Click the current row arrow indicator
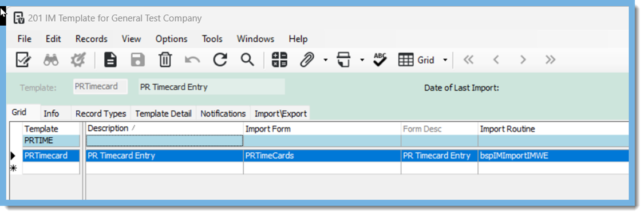This screenshot has height=215, width=644. [13, 156]
